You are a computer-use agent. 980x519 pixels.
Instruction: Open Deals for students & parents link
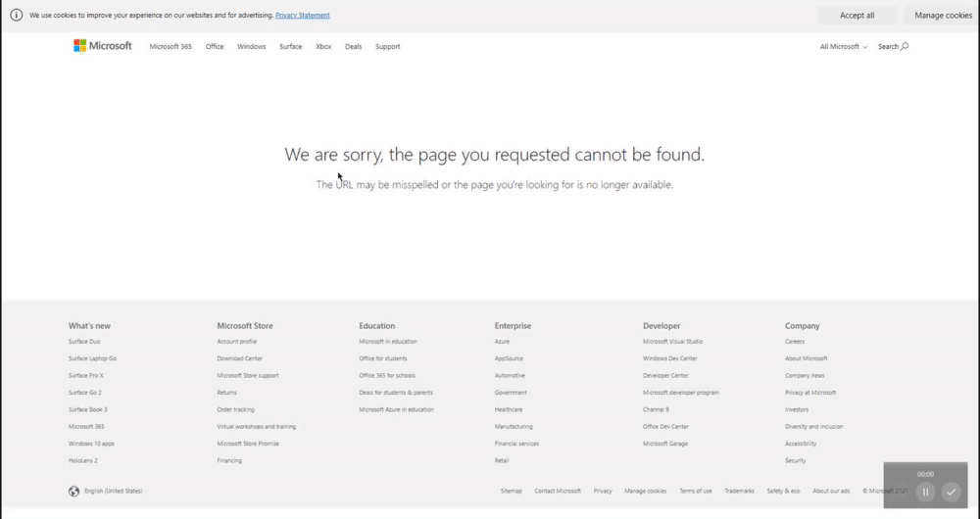point(396,393)
